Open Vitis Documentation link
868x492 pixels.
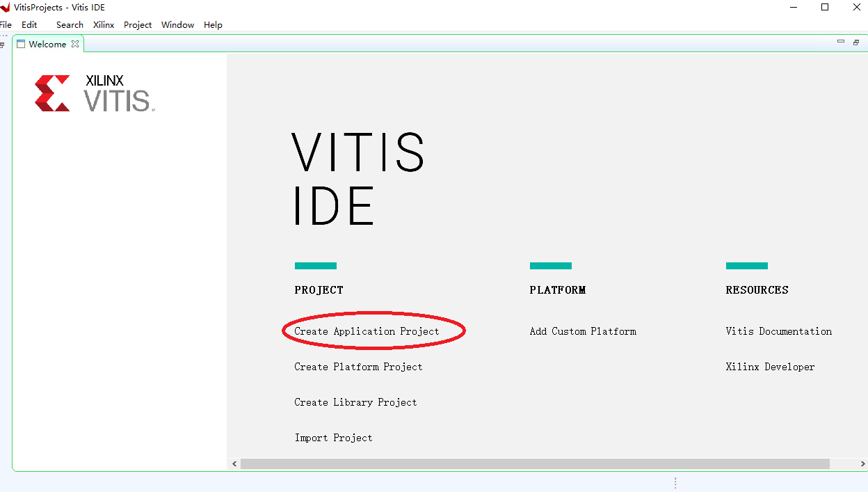[778, 331]
